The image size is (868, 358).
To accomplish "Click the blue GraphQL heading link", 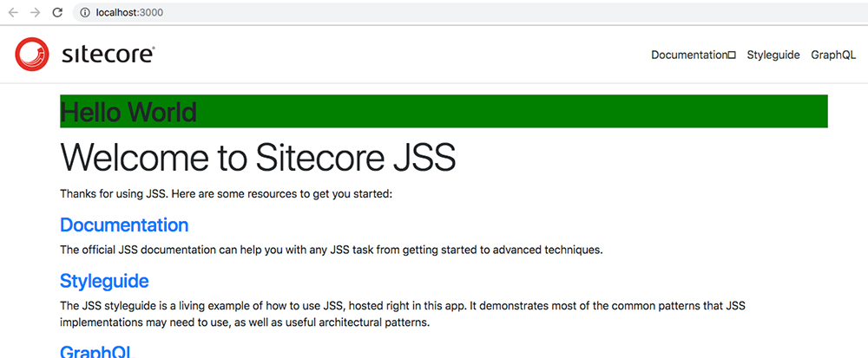I will point(97,351).
